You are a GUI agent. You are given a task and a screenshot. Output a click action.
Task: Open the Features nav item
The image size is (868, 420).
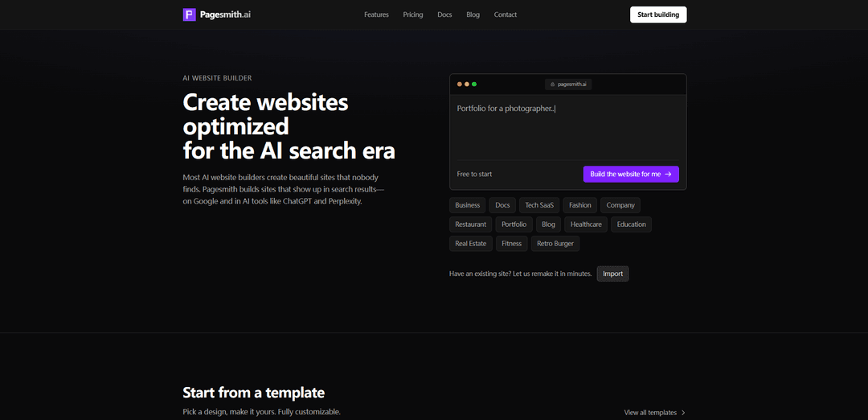click(x=376, y=14)
